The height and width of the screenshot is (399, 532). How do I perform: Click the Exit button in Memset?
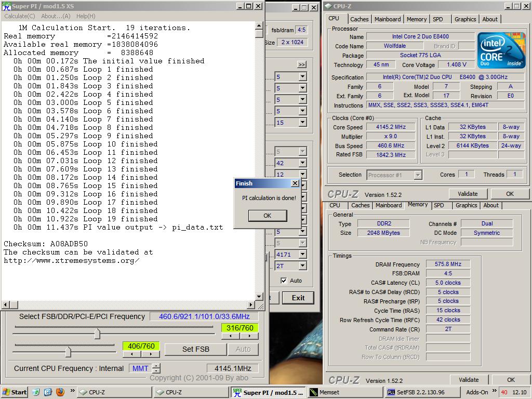[x=298, y=298]
